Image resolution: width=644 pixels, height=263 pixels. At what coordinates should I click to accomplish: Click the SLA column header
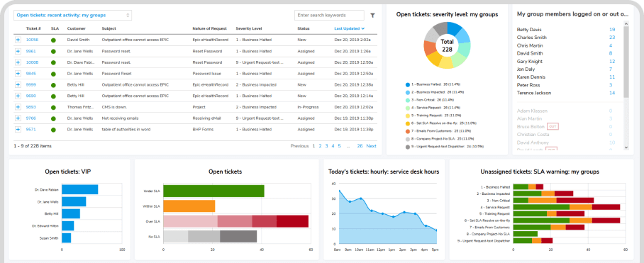(55, 29)
